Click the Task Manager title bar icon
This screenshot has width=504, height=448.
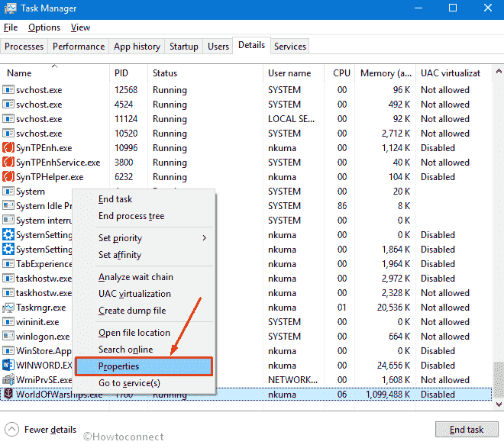tap(10, 8)
